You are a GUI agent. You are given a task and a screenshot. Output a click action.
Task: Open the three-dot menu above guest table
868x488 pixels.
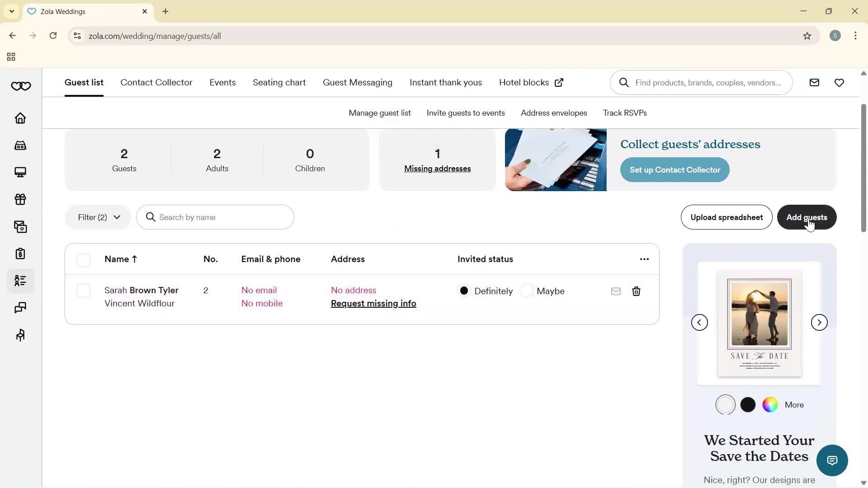pos(644,259)
